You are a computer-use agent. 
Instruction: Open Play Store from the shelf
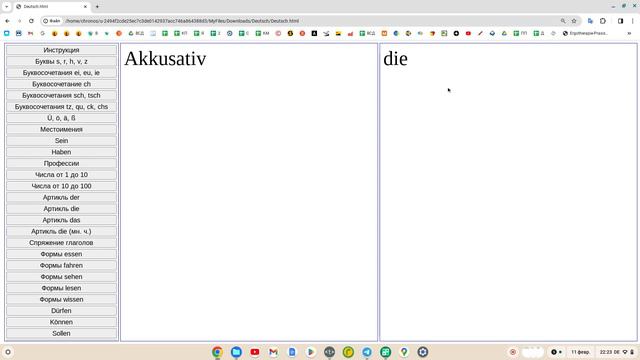(x=311, y=352)
